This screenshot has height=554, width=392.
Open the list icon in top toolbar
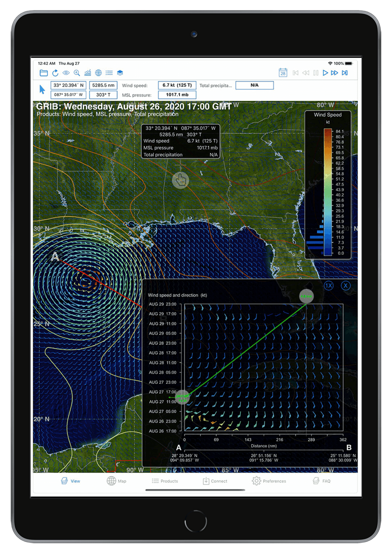pyautogui.click(x=109, y=73)
